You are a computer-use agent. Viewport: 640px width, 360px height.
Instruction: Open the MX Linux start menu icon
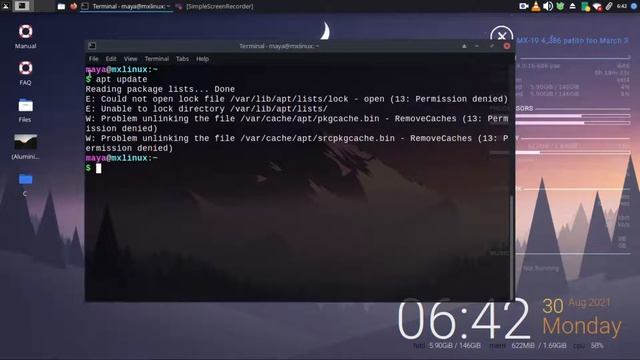coord(6,6)
